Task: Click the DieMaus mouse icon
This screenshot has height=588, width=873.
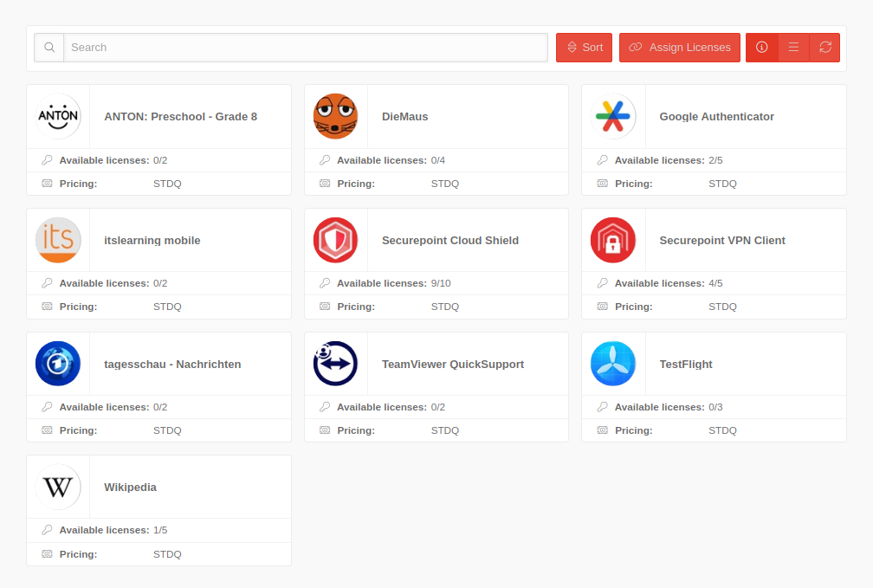Action: [x=335, y=116]
